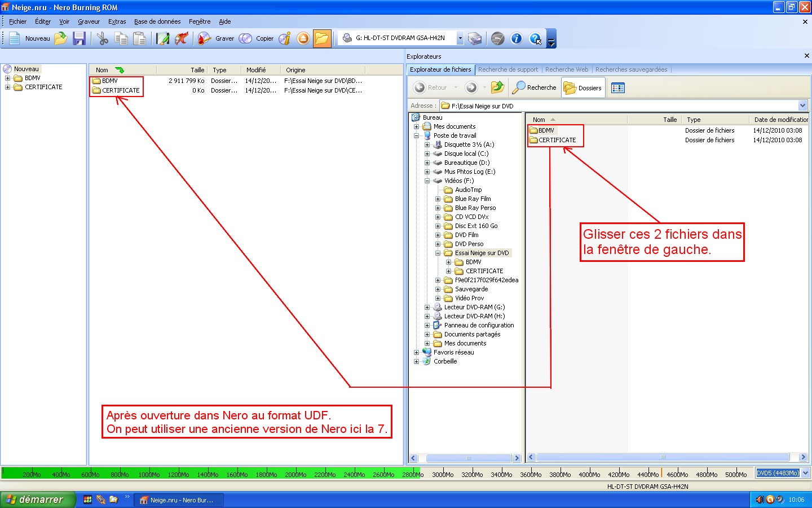Switch to Explorateur de fichiers tab
The width and height of the screenshot is (812, 508).
(x=440, y=69)
